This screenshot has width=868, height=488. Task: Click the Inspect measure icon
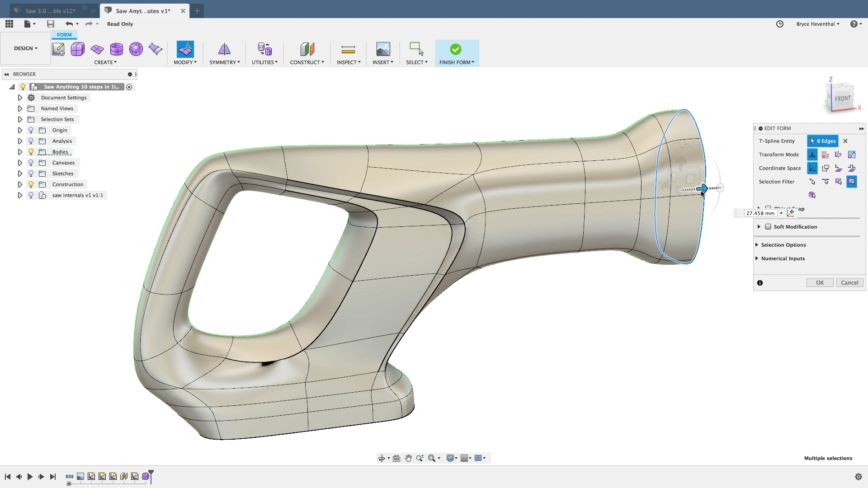point(348,49)
